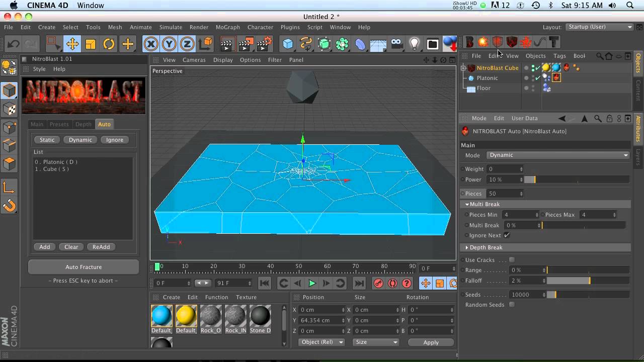Activate the Rotate tool
The height and width of the screenshot is (362, 644).
coord(109,44)
